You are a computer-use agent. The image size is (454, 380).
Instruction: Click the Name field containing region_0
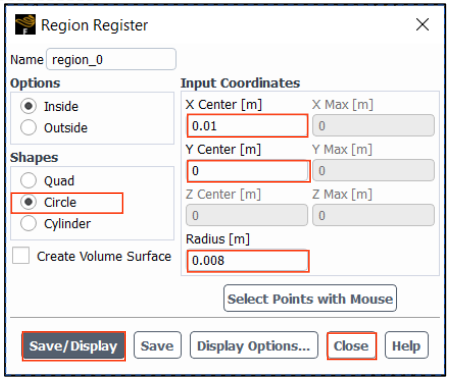click(111, 59)
